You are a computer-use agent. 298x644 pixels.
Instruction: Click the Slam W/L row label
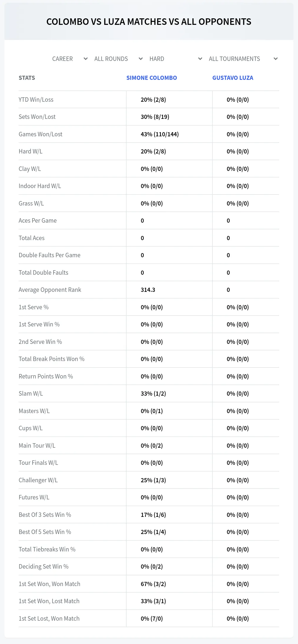coord(31,394)
